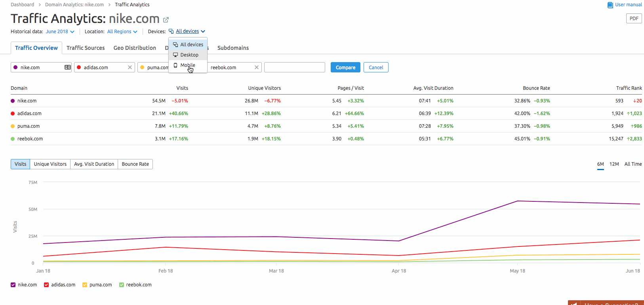
Task: Hide reebok.com line via legend checkbox
Action: click(122, 285)
